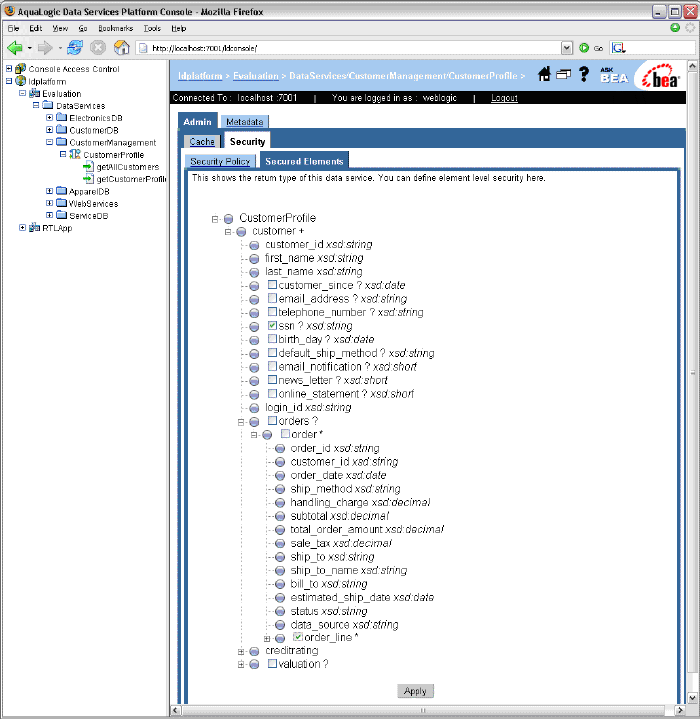700x719 pixels.
Task: Click the getAllCustomers function icon
Action: point(88,166)
